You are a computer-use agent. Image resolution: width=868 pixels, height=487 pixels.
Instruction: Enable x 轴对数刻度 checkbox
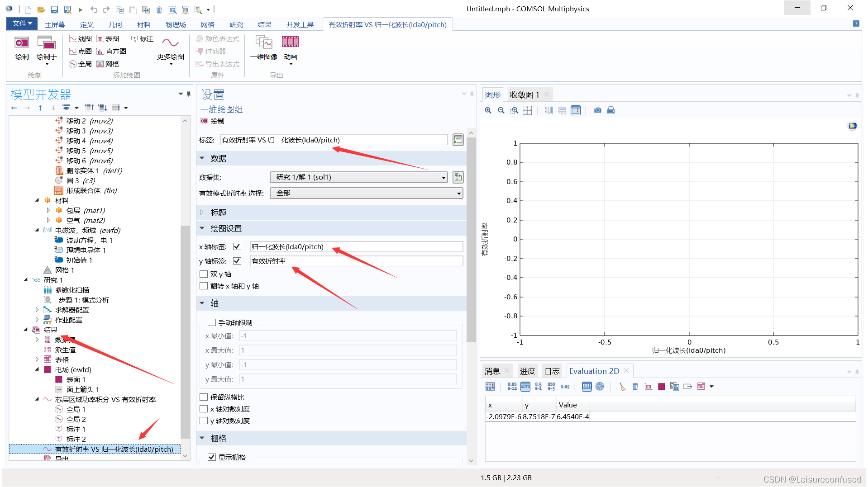[204, 409]
